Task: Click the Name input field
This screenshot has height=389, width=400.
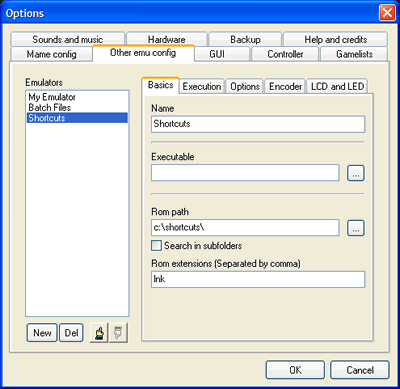Action: 258,124
